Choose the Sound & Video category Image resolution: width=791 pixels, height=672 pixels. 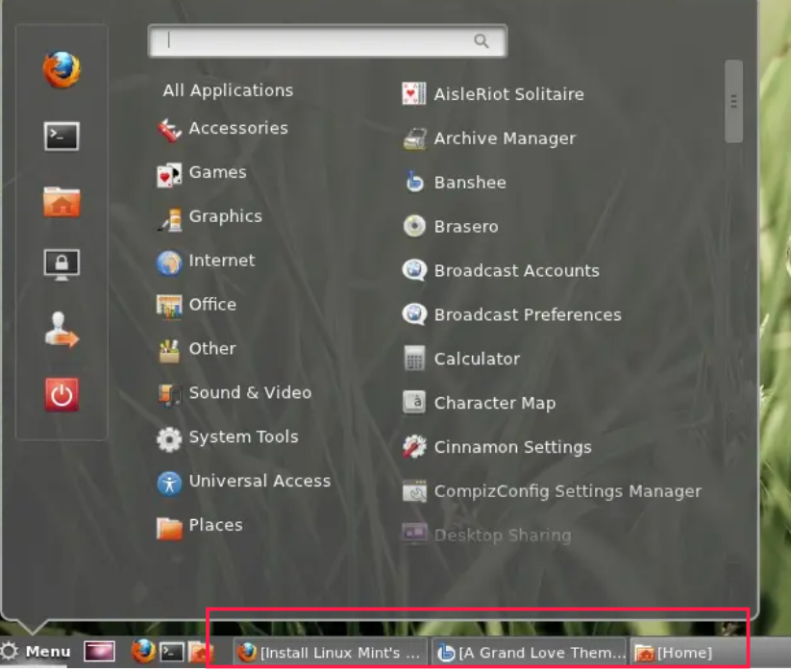coord(235,393)
